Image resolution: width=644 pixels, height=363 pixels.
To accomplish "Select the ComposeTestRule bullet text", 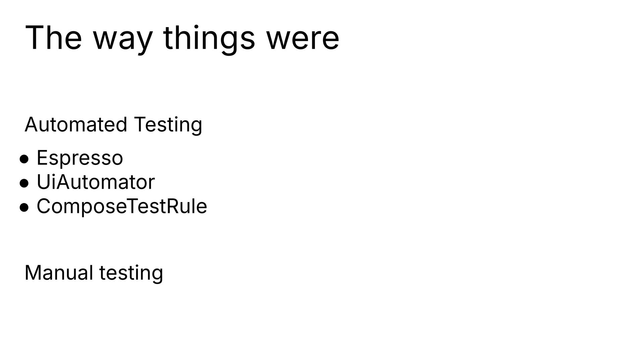I will point(122,206).
